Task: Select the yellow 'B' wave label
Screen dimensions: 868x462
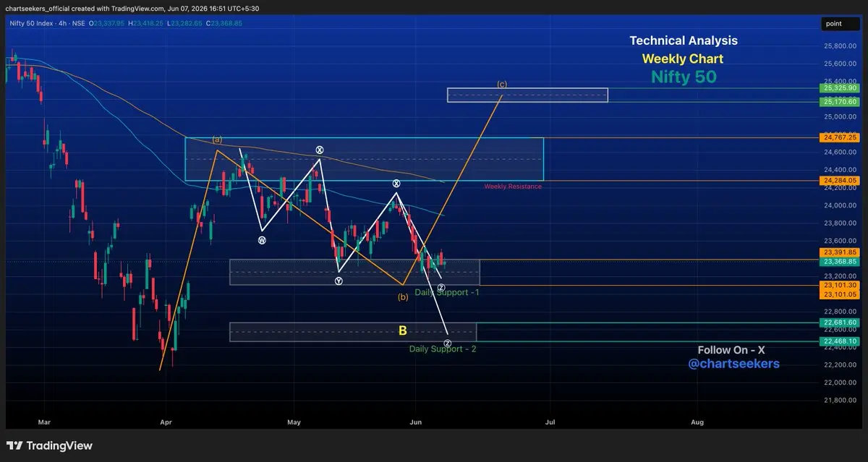Action: [x=403, y=331]
